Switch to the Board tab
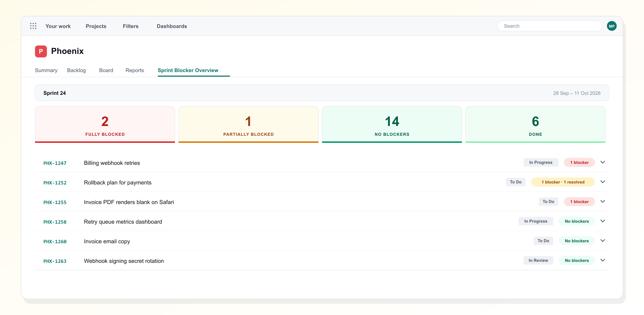This screenshot has width=644, height=315. click(106, 70)
